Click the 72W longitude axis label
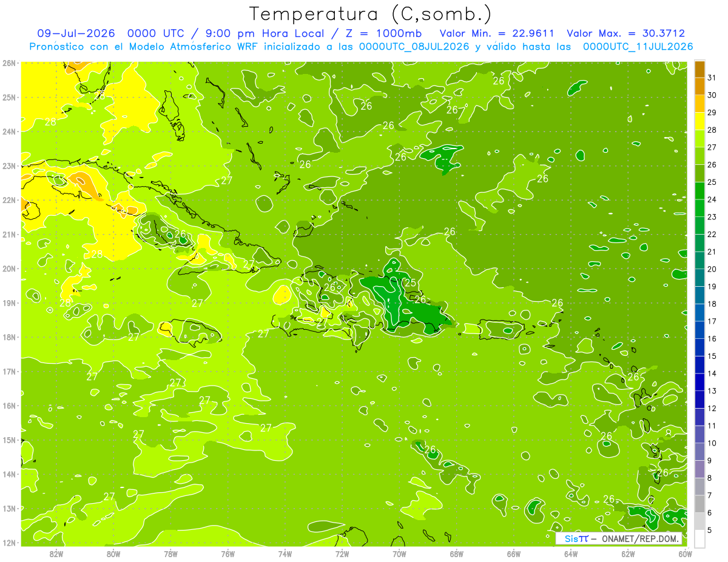728x562 pixels. point(342,554)
